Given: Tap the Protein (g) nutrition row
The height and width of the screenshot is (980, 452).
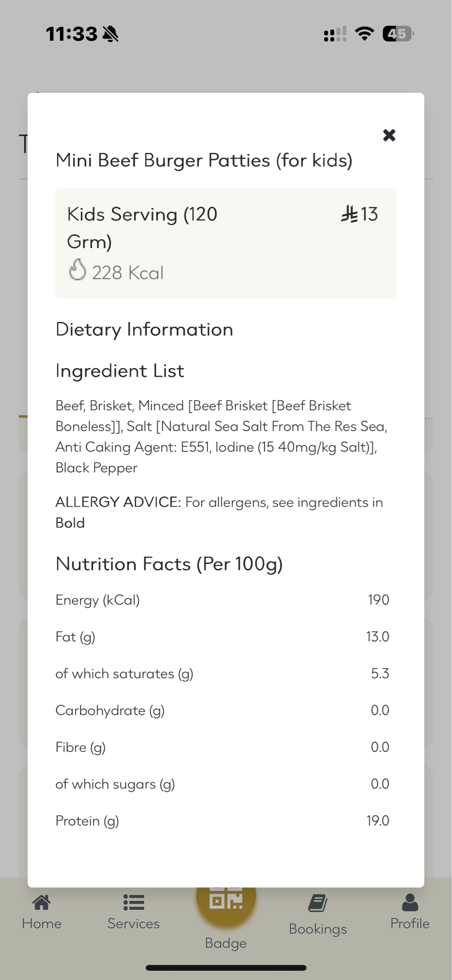Looking at the screenshot, I should pos(222,821).
